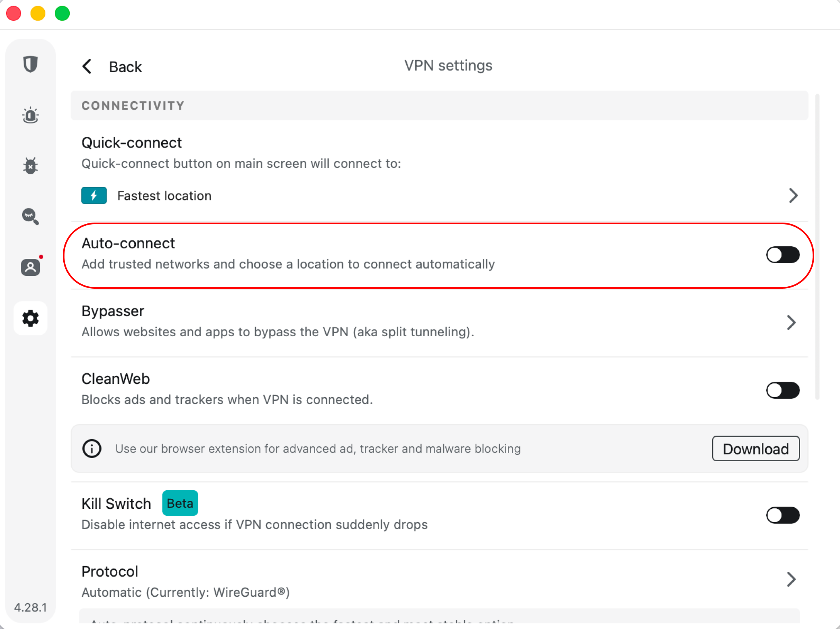The width and height of the screenshot is (840, 629).
Task: Expand the Protocol settings chevron
Action: (791, 579)
